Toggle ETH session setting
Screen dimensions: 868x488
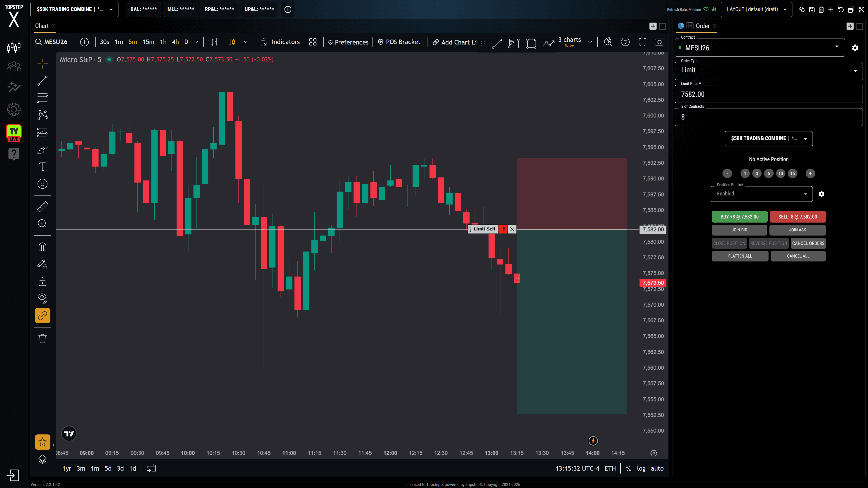[x=610, y=469]
